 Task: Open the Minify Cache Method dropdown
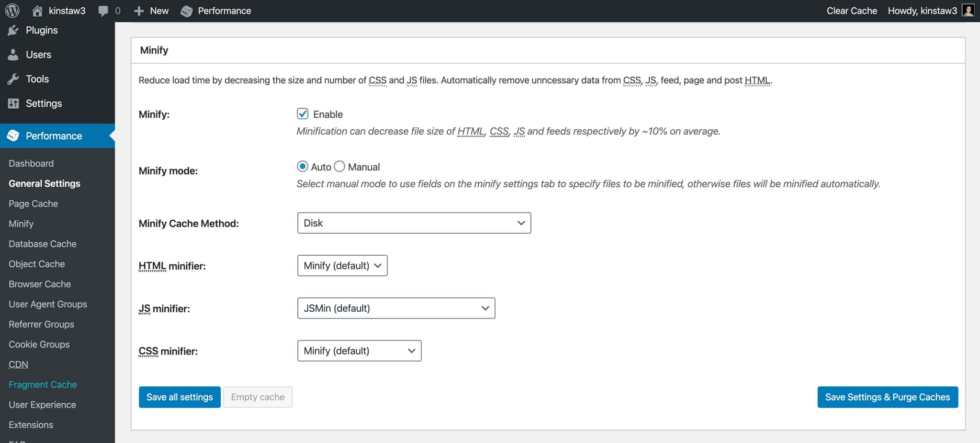[414, 223]
